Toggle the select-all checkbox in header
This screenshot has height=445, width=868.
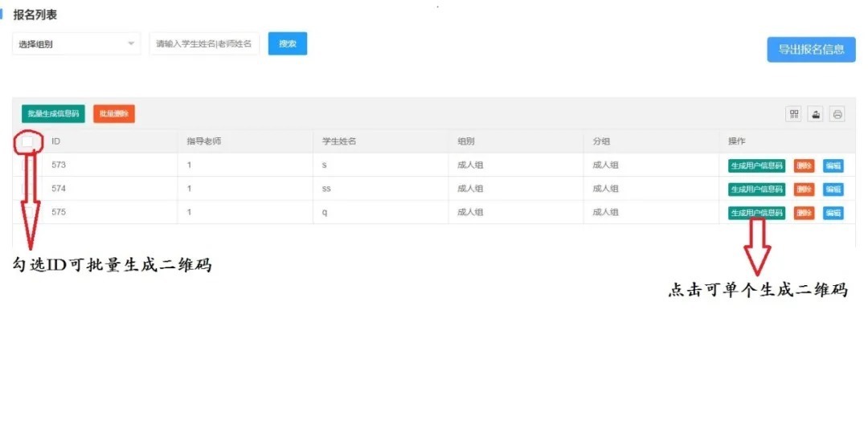coord(27,141)
